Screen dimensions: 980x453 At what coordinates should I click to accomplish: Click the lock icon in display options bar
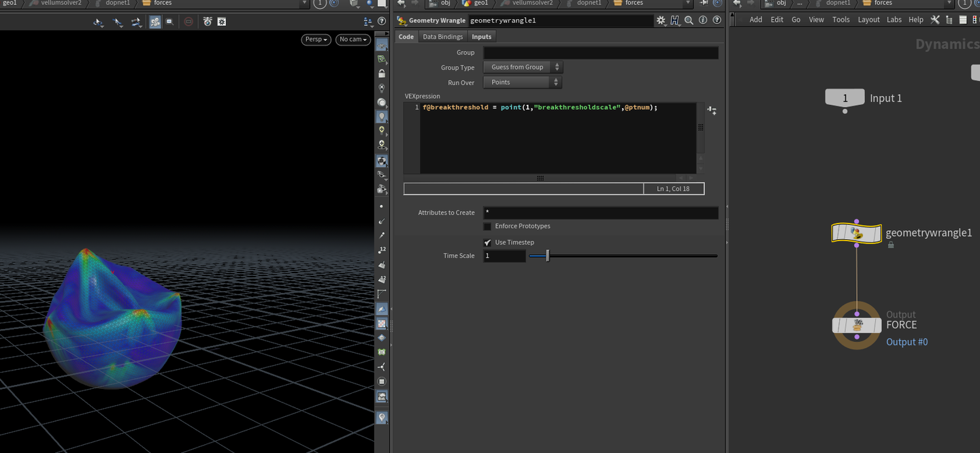(382, 74)
